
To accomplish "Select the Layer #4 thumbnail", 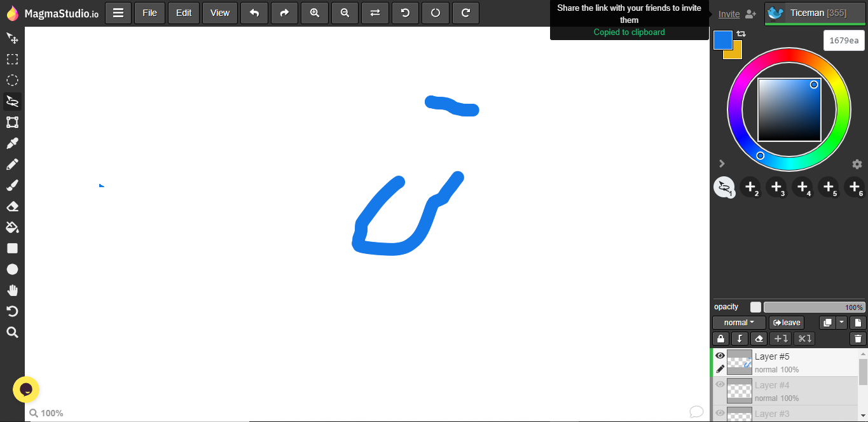I will point(740,391).
